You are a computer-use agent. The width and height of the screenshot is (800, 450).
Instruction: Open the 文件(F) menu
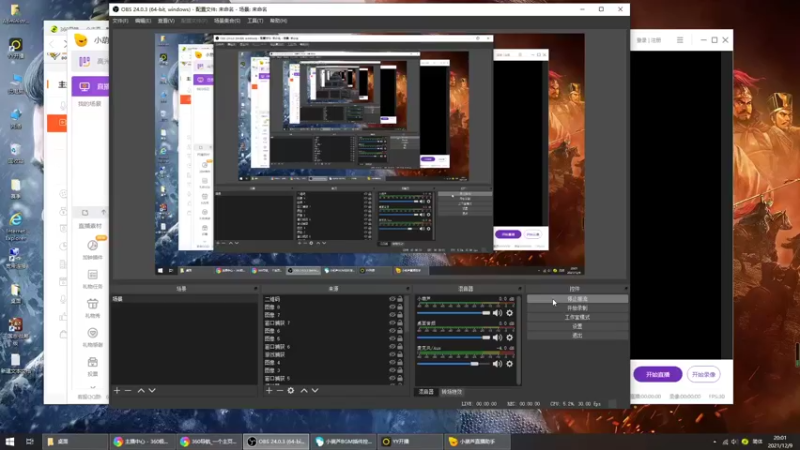[x=120, y=21]
